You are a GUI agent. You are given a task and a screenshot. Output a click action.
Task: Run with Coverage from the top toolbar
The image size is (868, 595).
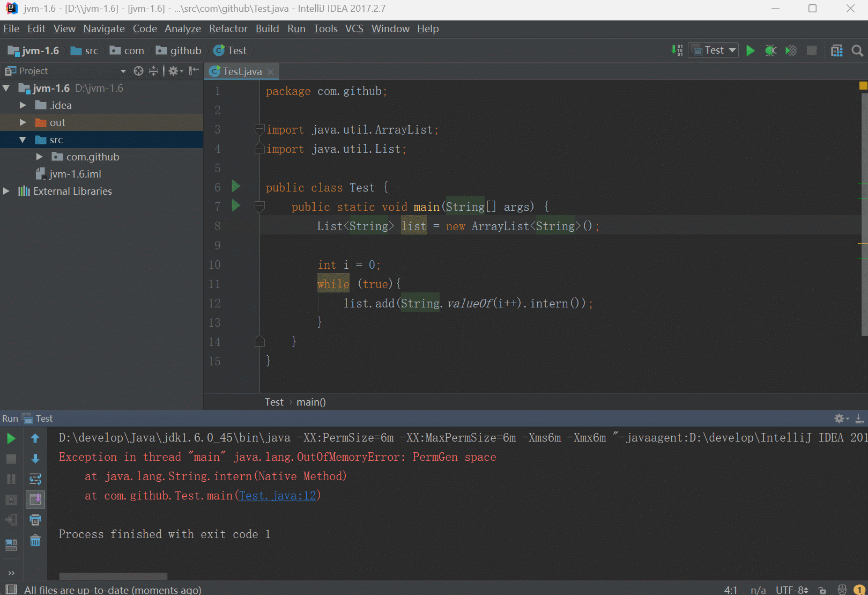pyautogui.click(x=791, y=50)
